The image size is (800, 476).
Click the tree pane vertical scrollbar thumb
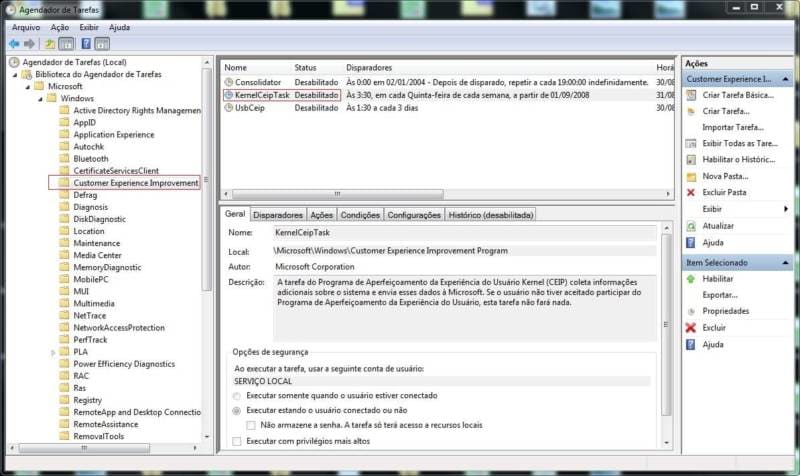[x=206, y=179]
